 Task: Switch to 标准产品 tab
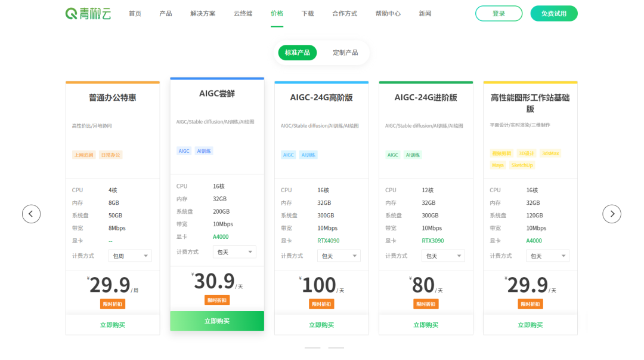[298, 53]
